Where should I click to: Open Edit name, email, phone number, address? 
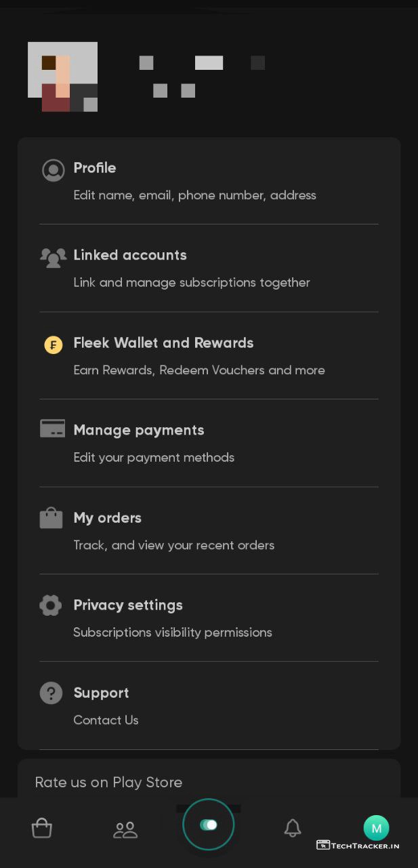point(194,195)
